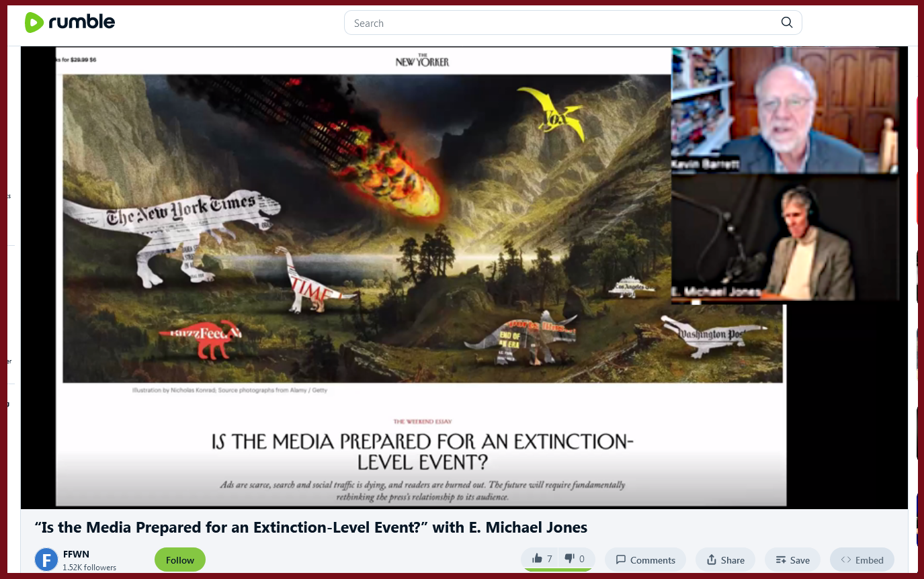Click the video player area
The image size is (924, 579).
click(464, 277)
